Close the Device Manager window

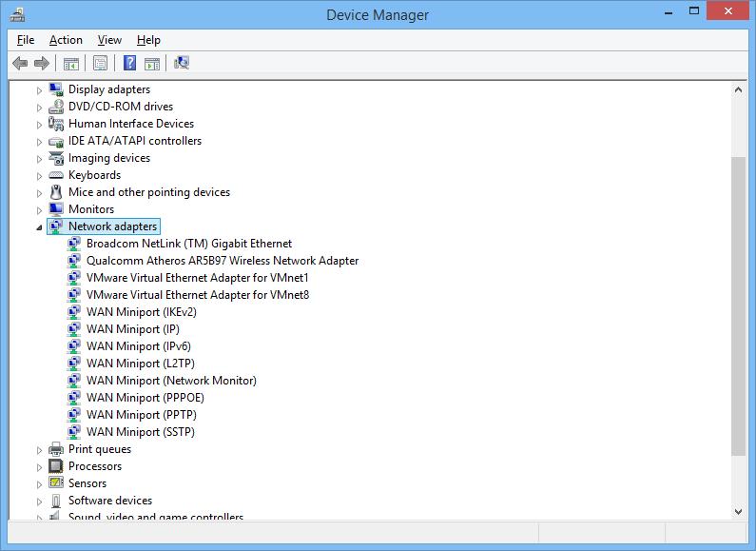point(727,11)
